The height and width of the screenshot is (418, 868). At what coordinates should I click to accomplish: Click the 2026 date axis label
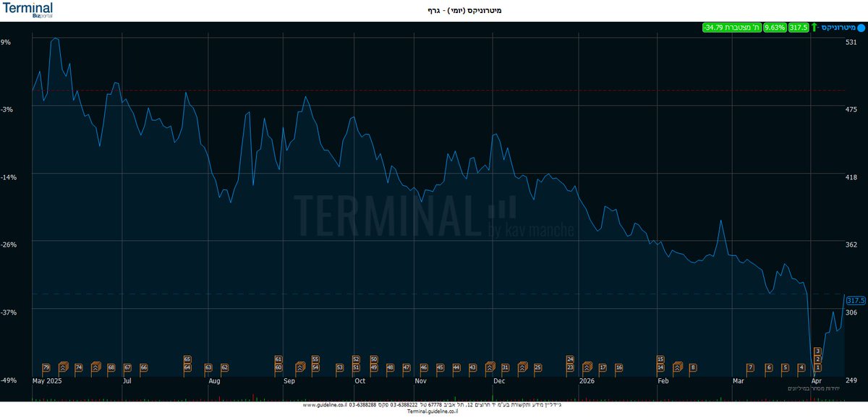[x=587, y=380]
